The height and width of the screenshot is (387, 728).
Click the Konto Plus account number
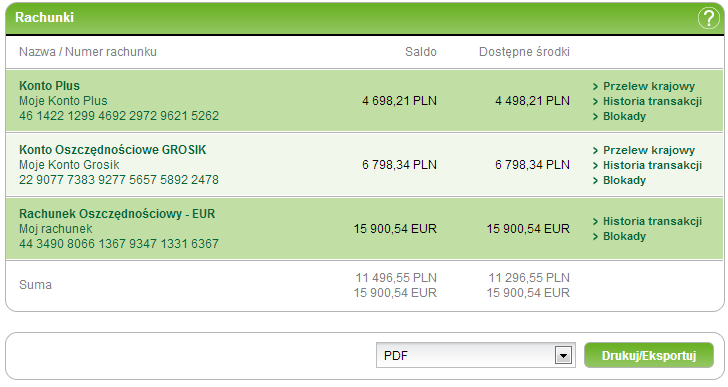119,116
